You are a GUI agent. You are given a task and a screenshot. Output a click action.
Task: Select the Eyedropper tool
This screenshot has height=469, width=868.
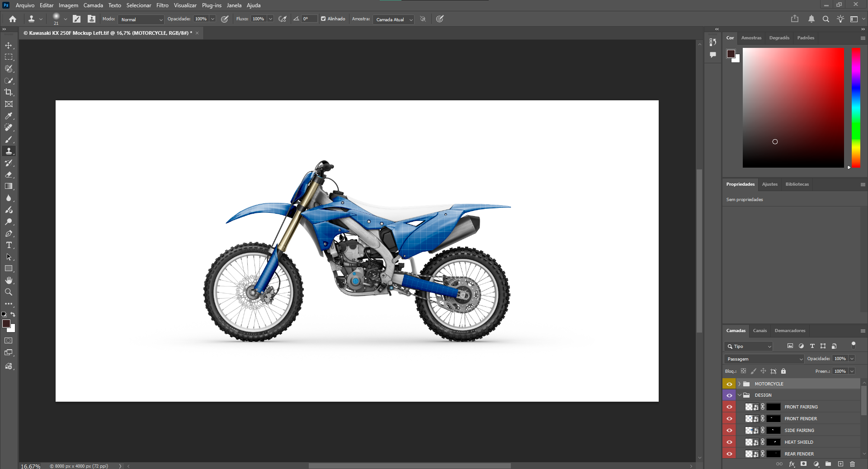(9, 116)
